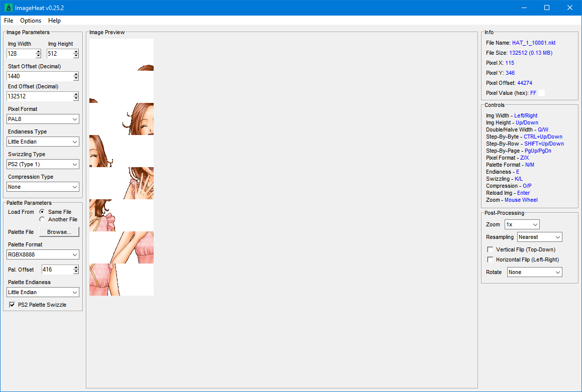Uncheck PS2 Palette Swizzle
582x392 pixels.
(12, 305)
